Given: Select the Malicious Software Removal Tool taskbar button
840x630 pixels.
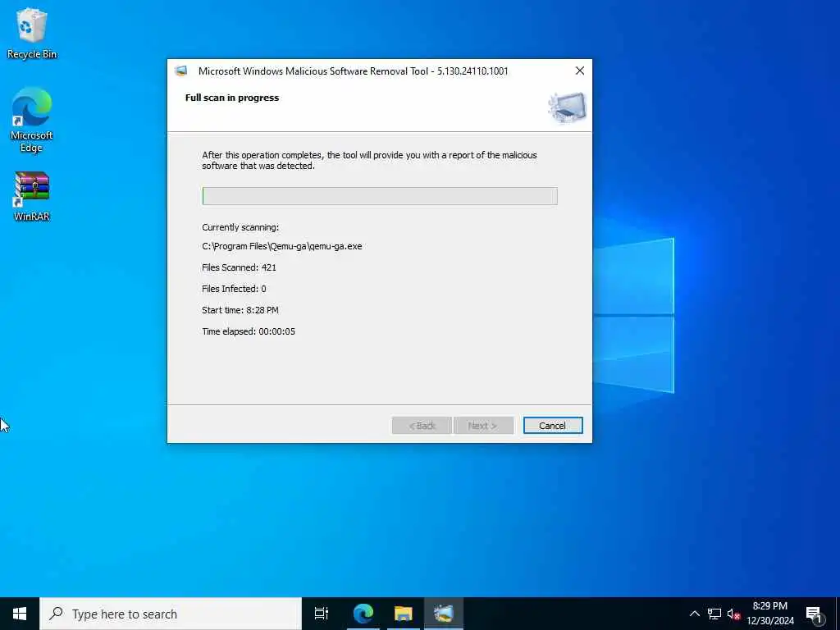Looking at the screenshot, I should pos(444,614).
